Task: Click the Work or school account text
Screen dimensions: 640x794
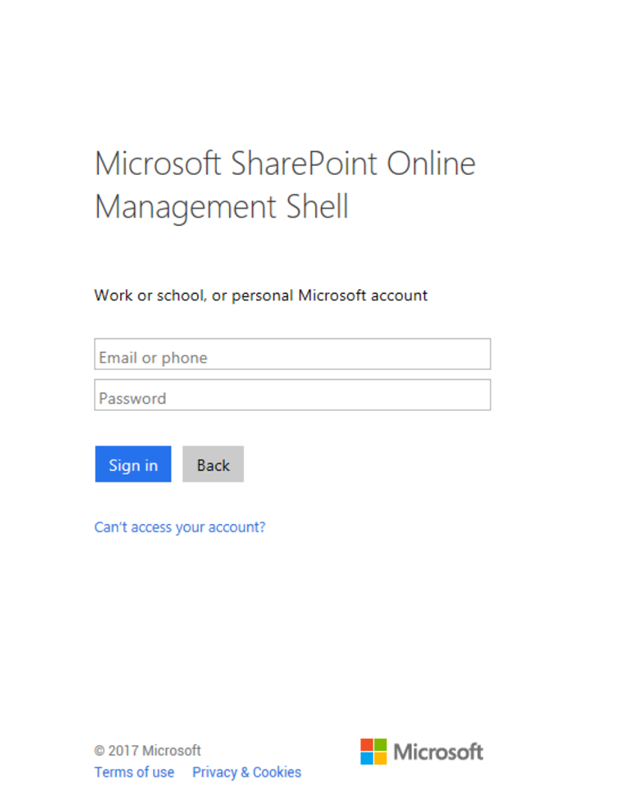Action: 261,295
